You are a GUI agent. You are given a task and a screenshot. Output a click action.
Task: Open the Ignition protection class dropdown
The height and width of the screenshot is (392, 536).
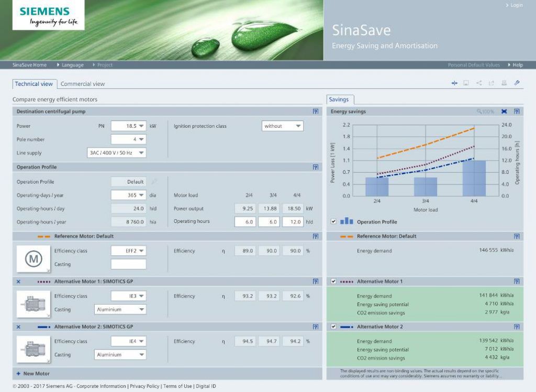coord(282,126)
